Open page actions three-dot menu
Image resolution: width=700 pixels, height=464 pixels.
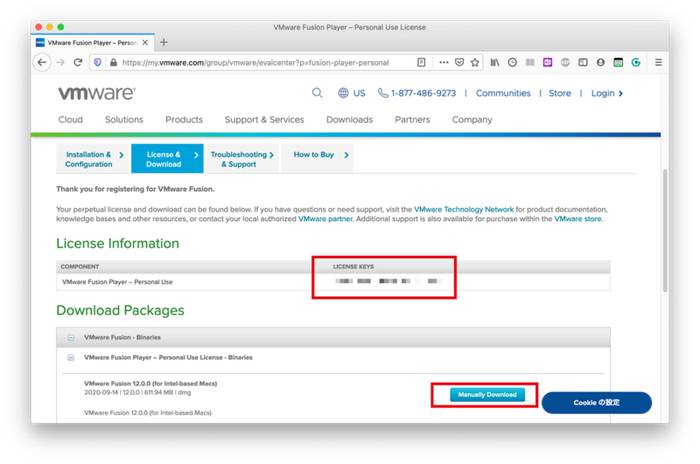pos(443,63)
